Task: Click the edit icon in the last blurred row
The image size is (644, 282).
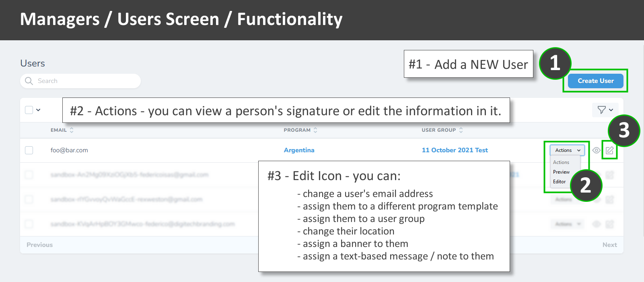Action: [x=609, y=224]
